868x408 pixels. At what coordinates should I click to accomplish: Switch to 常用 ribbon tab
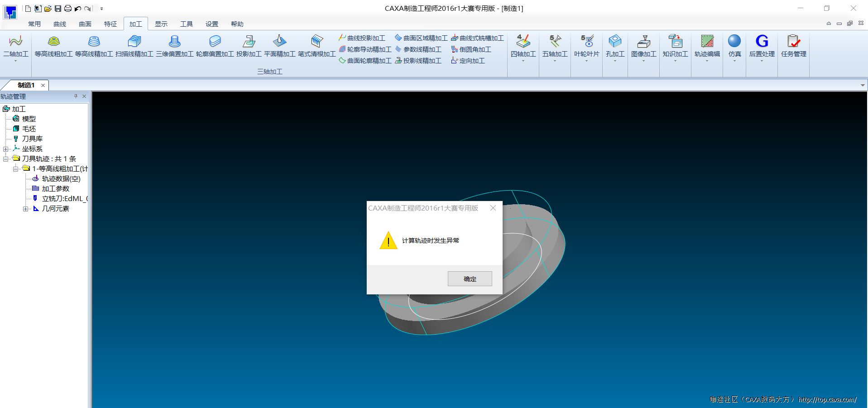coord(34,24)
